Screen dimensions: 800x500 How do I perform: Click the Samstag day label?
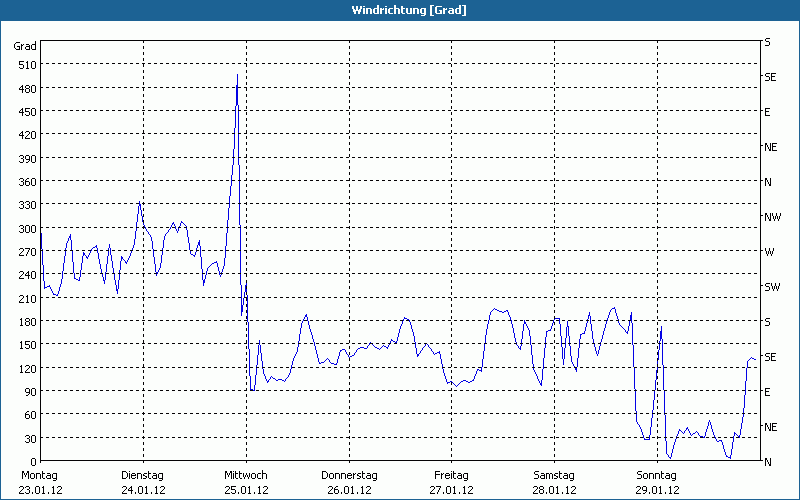click(x=554, y=476)
